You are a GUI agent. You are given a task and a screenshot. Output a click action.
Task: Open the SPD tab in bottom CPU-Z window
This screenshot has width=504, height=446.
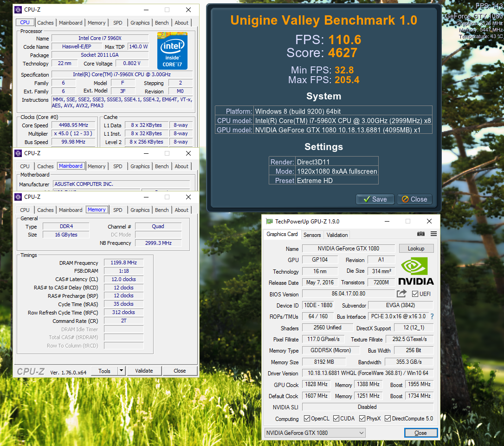pyautogui.click(x=117, y=210)
